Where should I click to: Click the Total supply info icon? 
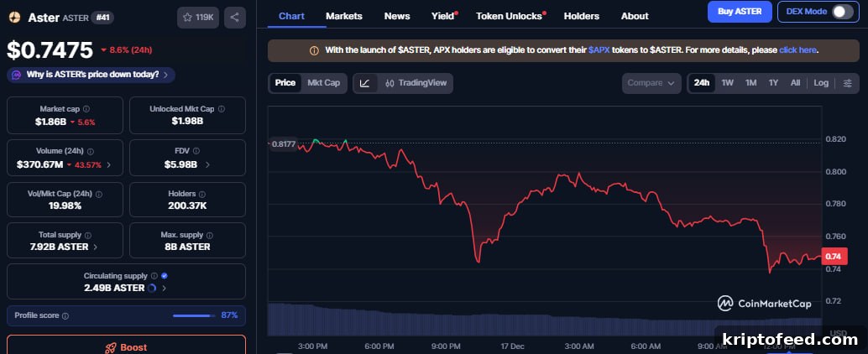[88, 236]
